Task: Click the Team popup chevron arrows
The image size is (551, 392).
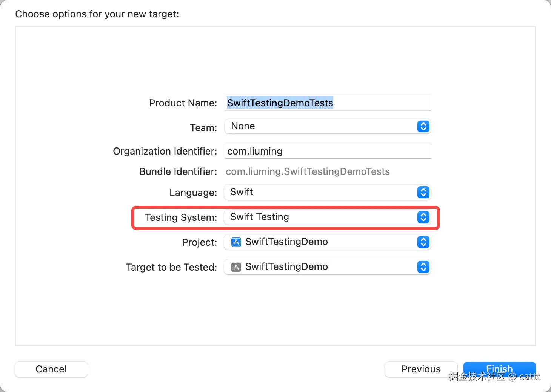Action: pyautogui.click(x=423, y=126)
